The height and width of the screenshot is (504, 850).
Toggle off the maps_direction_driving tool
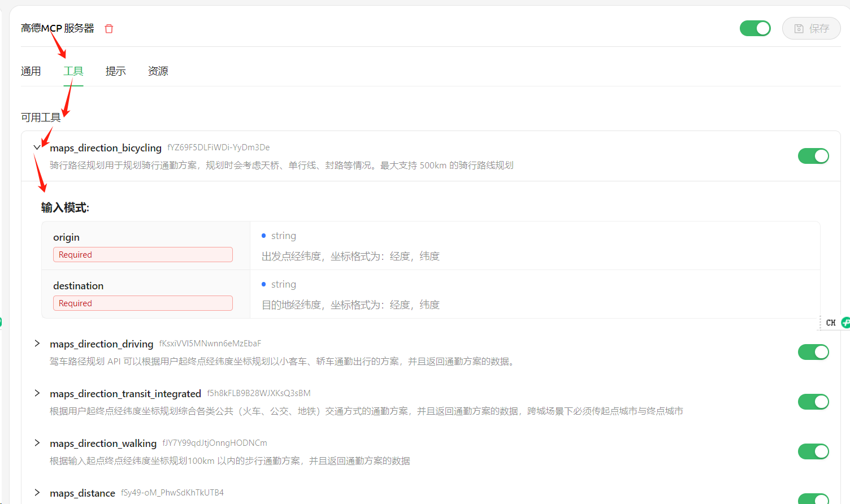pyautogui.click(x=813, y=351)
